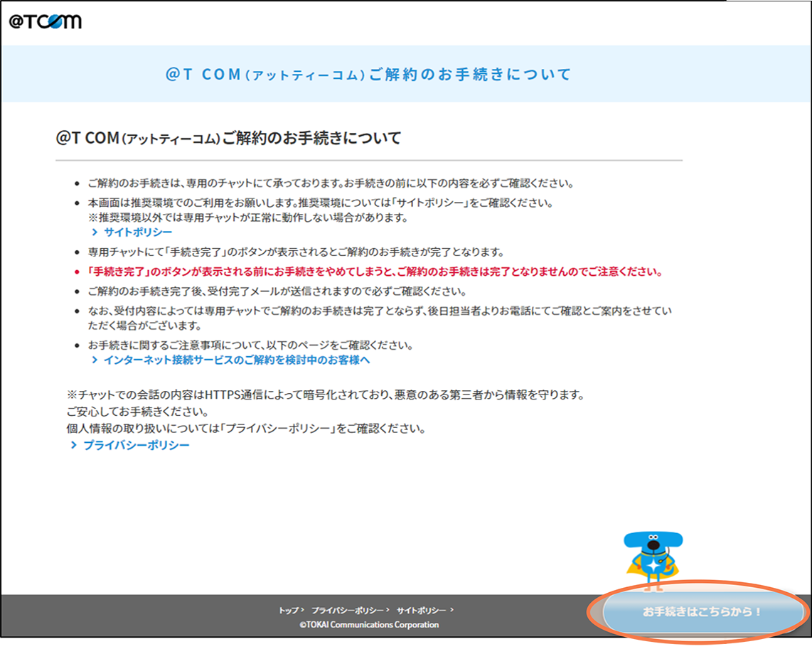Click the line 個人情報の取り扱いについては
Image resolution: width=812 pixels, height=649 pixels.
coord(246,429)
